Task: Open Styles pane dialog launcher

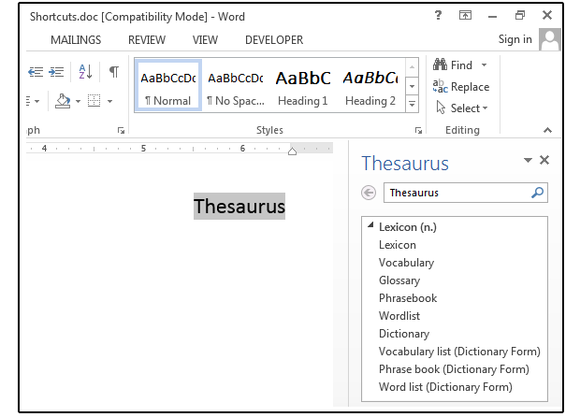Action: click(418, 130)
